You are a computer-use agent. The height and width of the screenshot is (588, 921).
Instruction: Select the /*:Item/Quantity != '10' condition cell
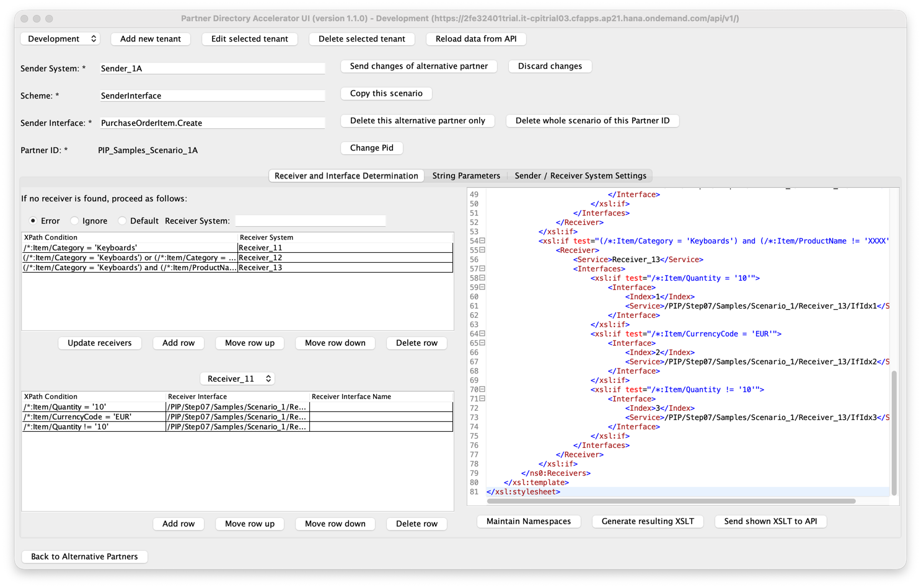94,427
